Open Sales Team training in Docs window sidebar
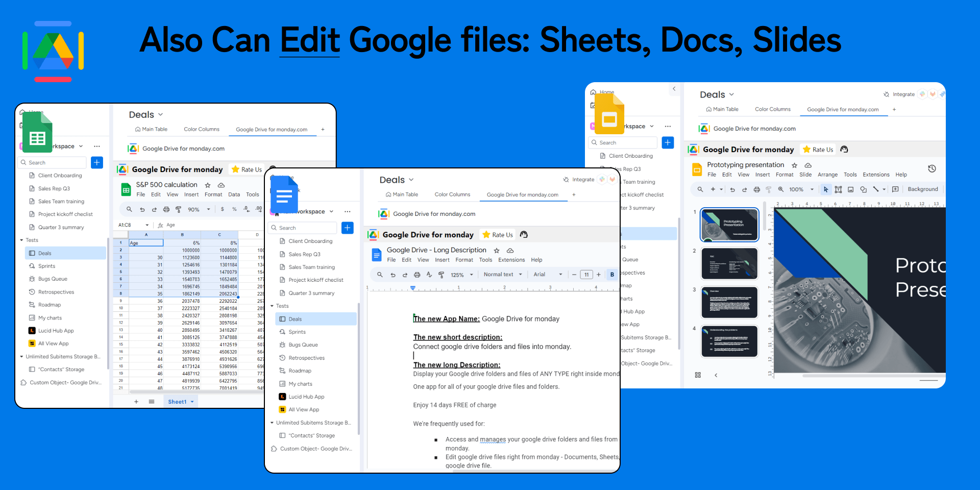Screen dimensions: 980x490 [311, 267]
